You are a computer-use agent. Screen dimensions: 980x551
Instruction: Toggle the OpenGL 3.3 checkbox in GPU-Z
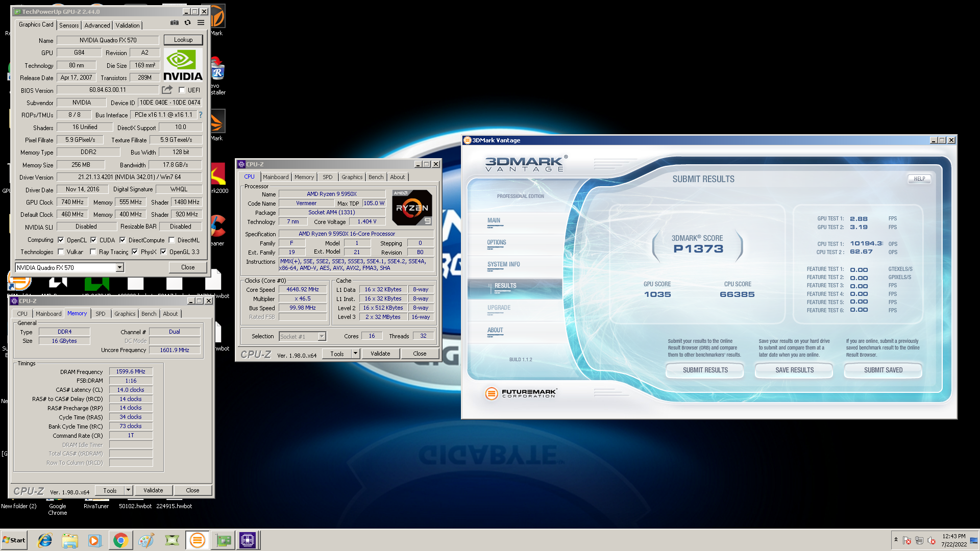(163, 252)
